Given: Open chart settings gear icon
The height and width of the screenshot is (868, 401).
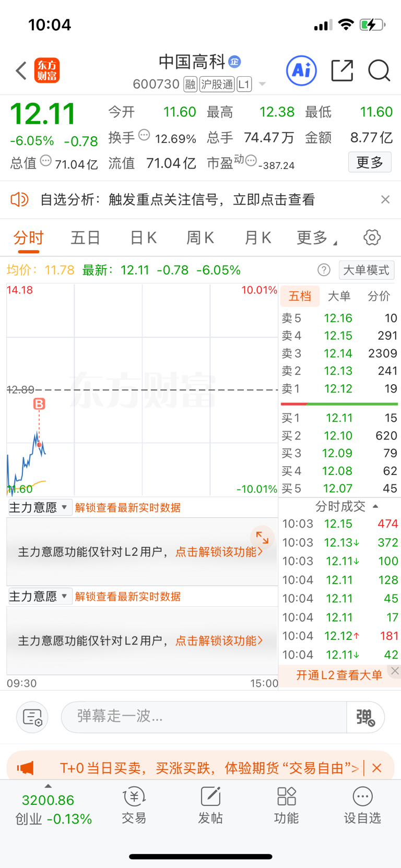Looking at the screenshot, I should [x=372, y=237].
